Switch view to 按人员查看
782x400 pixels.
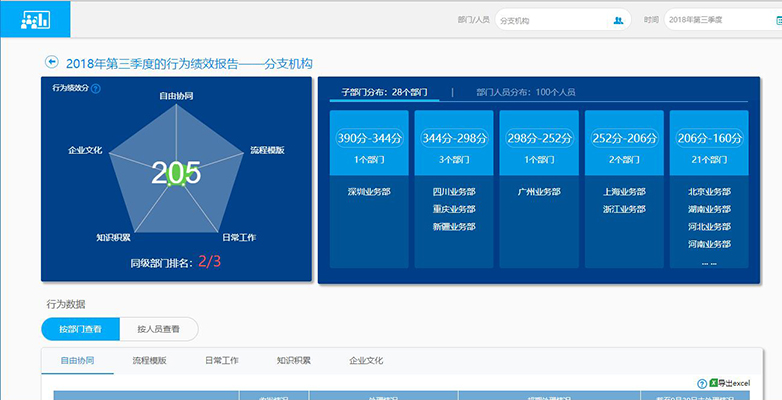click(158, 328)
